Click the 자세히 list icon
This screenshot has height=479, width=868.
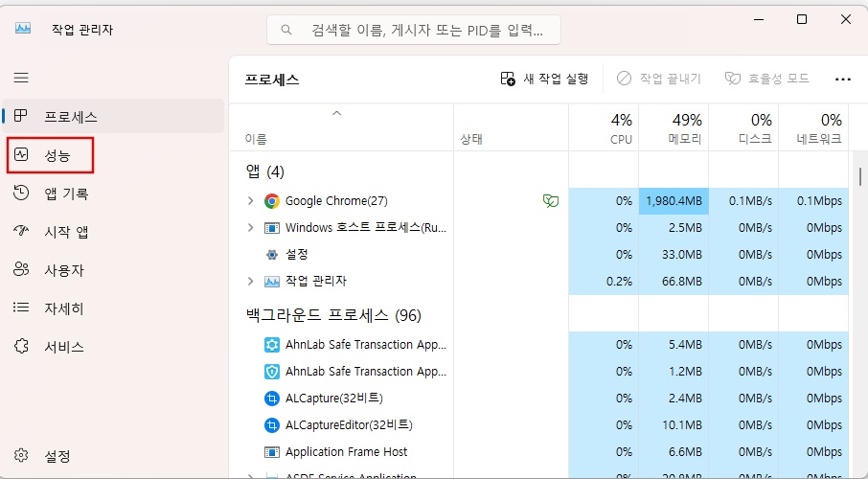click(21, 308)
